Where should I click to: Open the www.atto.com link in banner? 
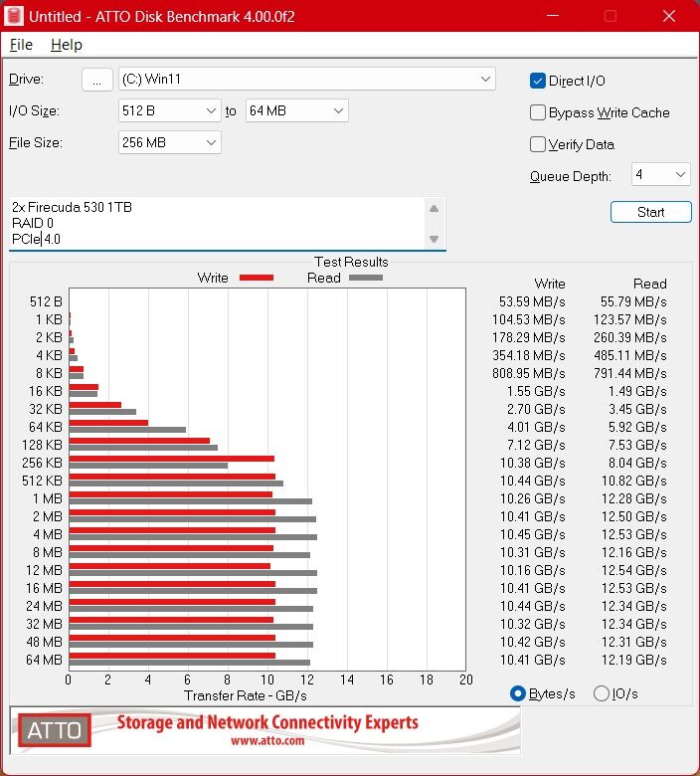tap(267, 741)
